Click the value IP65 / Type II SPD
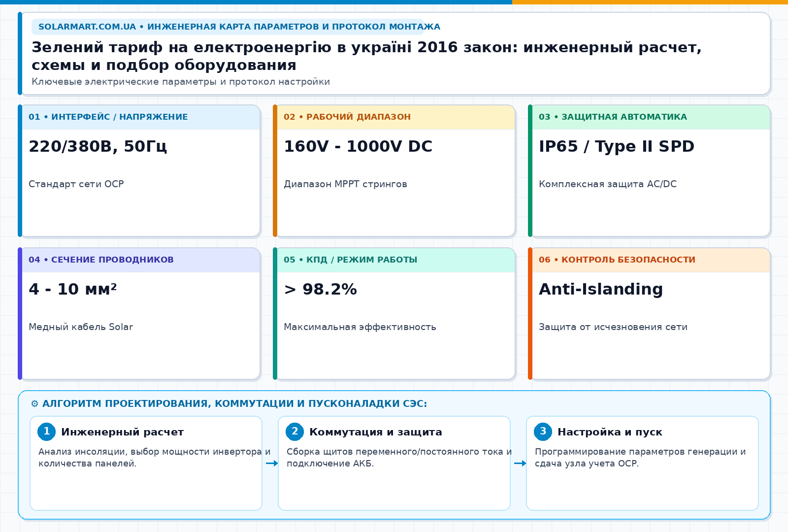 tap(617, 147)
